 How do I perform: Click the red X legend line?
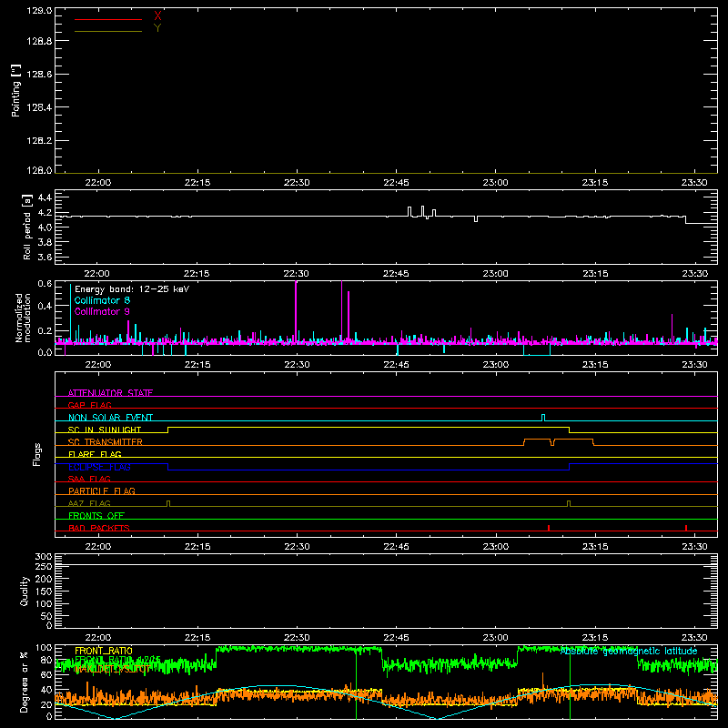[x=108, y=19]
